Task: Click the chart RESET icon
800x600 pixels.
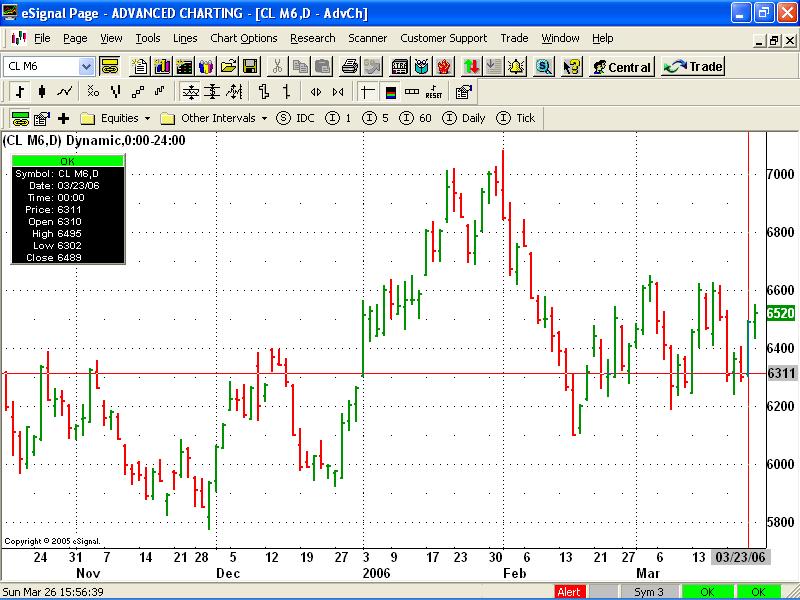Action: click(434, 92)
